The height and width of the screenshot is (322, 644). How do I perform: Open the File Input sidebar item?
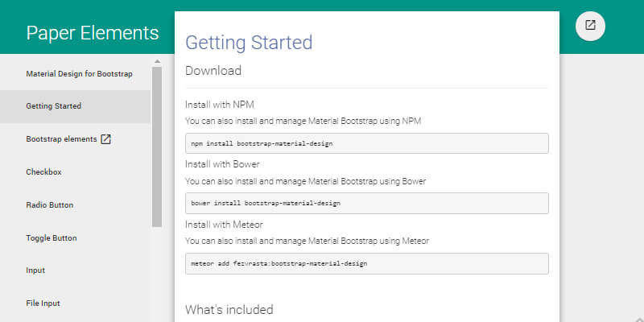click(43, 303)
